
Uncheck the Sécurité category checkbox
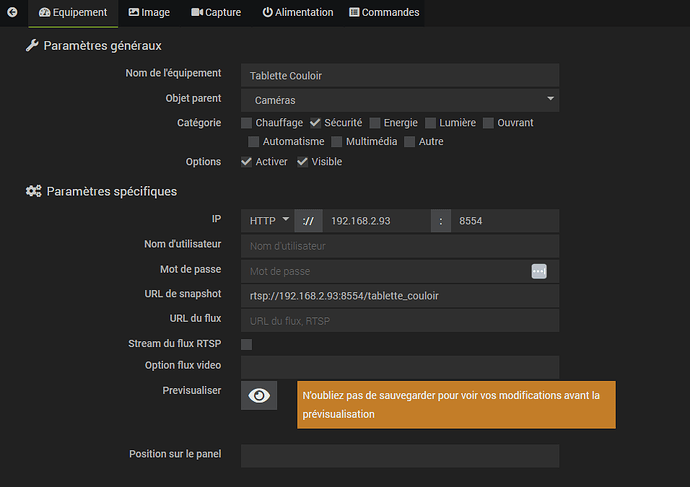point(315,123)
